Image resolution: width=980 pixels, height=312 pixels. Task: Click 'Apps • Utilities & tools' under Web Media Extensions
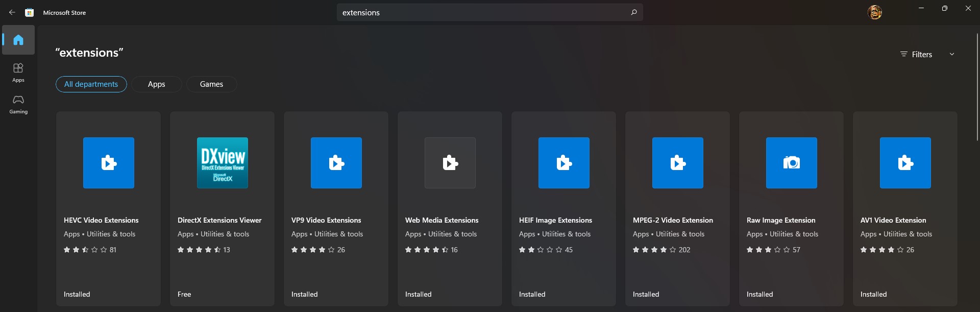[441, 234]
